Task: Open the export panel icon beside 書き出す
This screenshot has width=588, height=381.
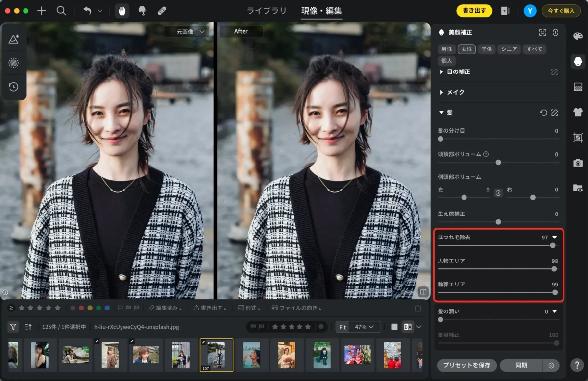Action: 505,11
